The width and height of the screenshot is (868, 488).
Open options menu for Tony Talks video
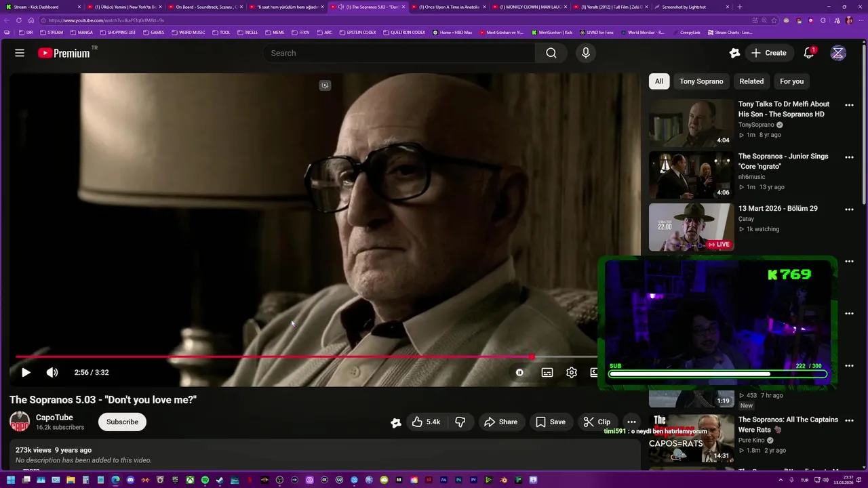click(x=849, y=105)
